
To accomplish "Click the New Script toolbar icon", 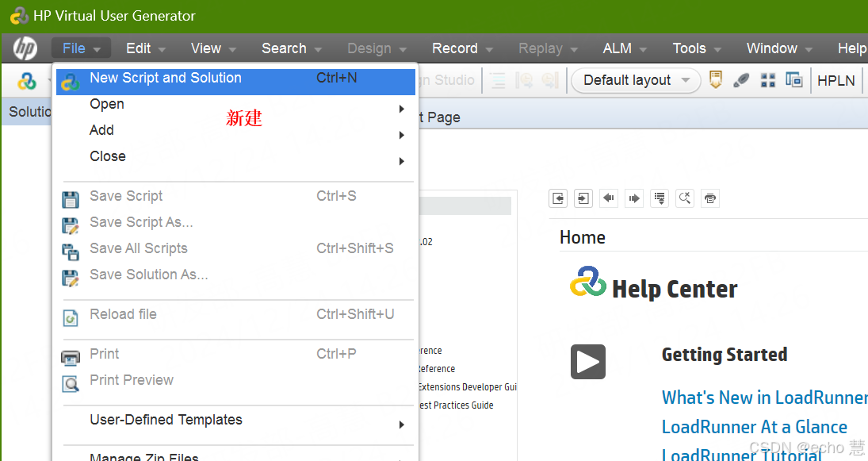I will [x=27, y=81].
